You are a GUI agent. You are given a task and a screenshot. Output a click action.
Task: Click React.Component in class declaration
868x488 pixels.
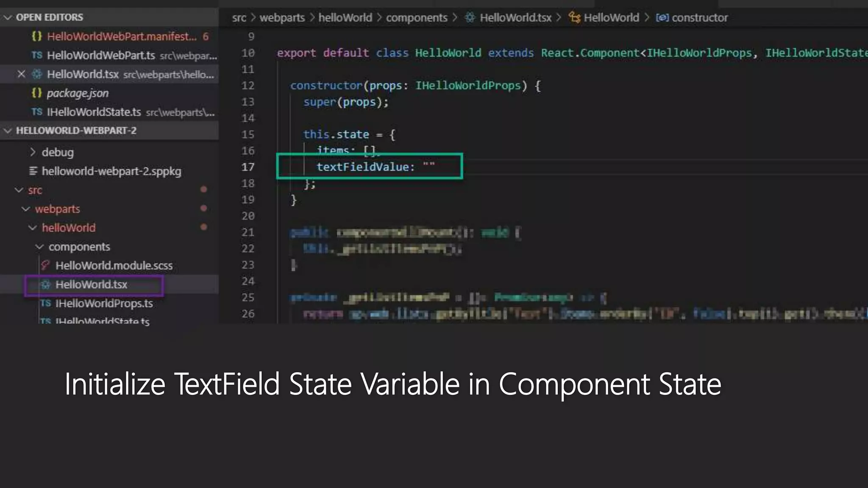(590, 53)
